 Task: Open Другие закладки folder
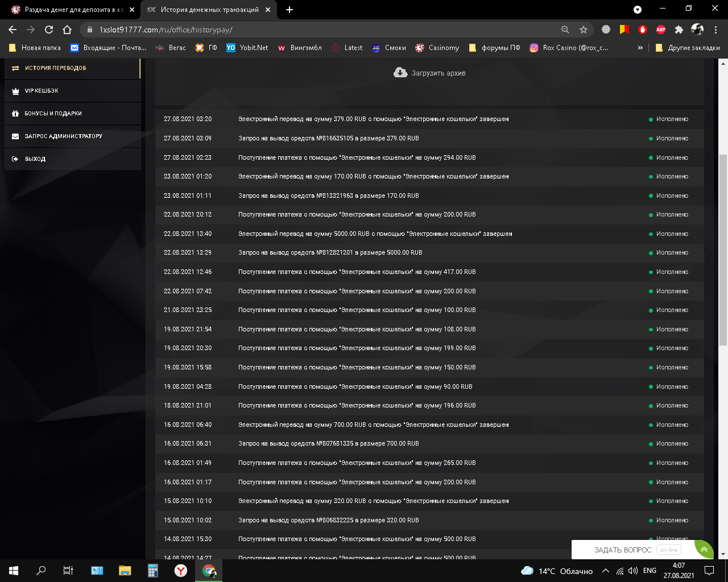pos(687,48)
